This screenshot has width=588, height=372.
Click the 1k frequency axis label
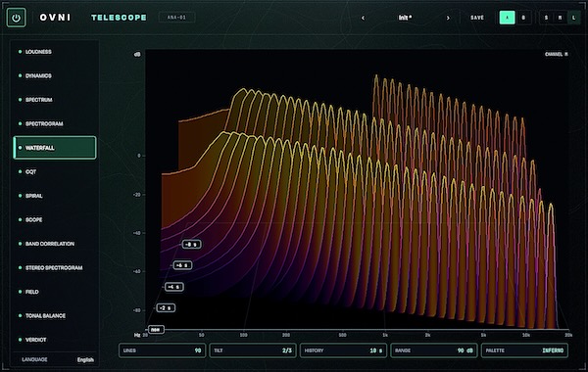coord(385,335)
